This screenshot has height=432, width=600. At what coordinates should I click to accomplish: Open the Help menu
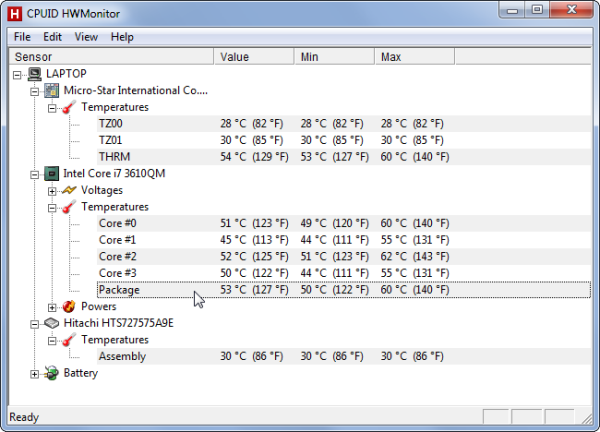pyautogui.click(x=122, y=37)
